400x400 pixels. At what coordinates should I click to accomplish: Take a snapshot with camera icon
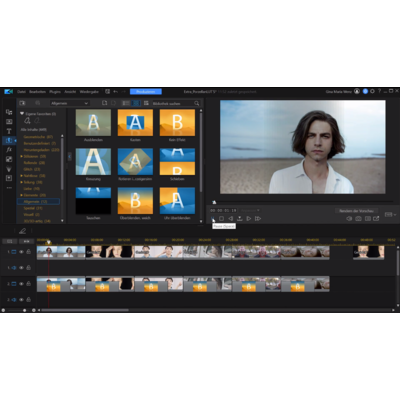click(x=358, y=219)
